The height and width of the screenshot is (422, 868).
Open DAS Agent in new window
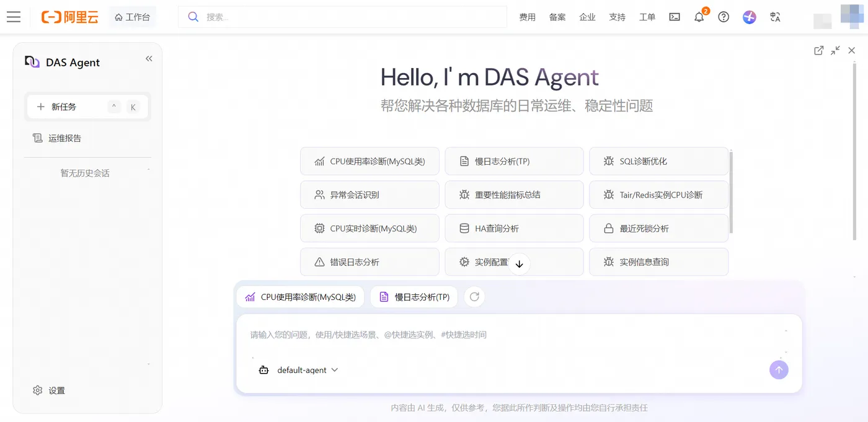(818, 51)
